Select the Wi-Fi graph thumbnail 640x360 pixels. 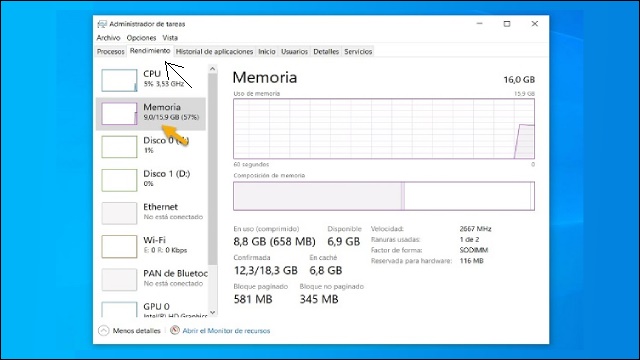pos(119,247)
